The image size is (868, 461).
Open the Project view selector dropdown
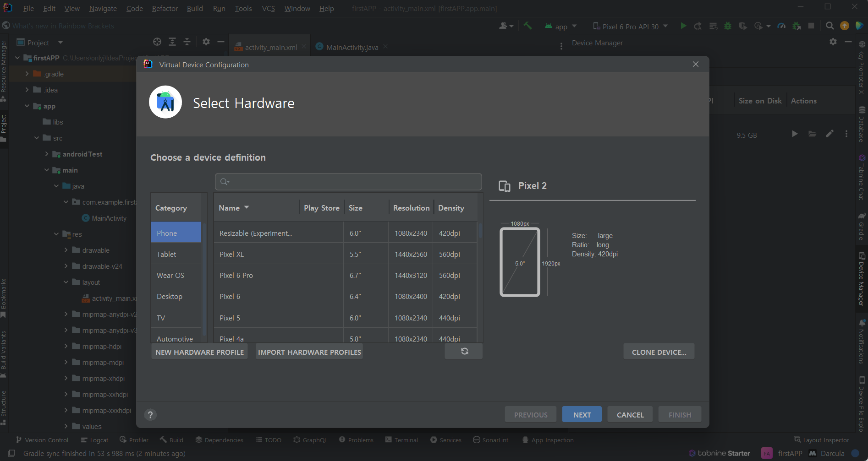(40, 43)
